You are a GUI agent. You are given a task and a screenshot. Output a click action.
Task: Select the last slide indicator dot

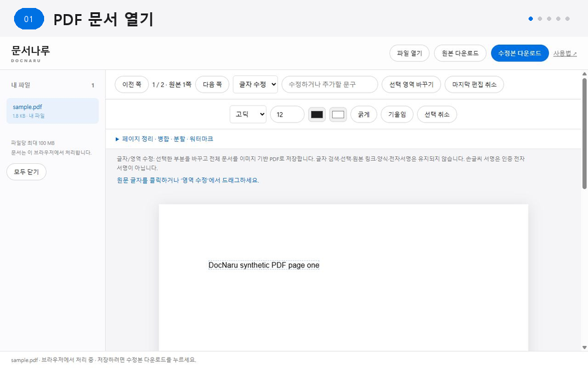567,19
